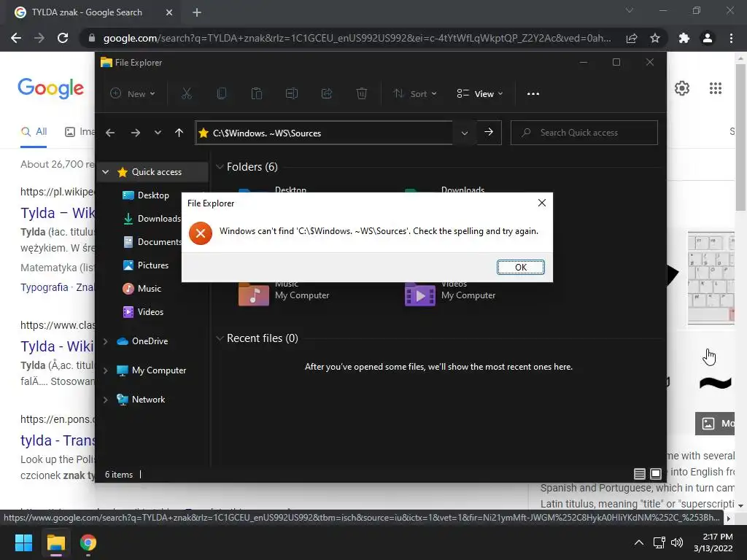Click the Cut scissors icon
747x560 pixels.
pos(186,94)
